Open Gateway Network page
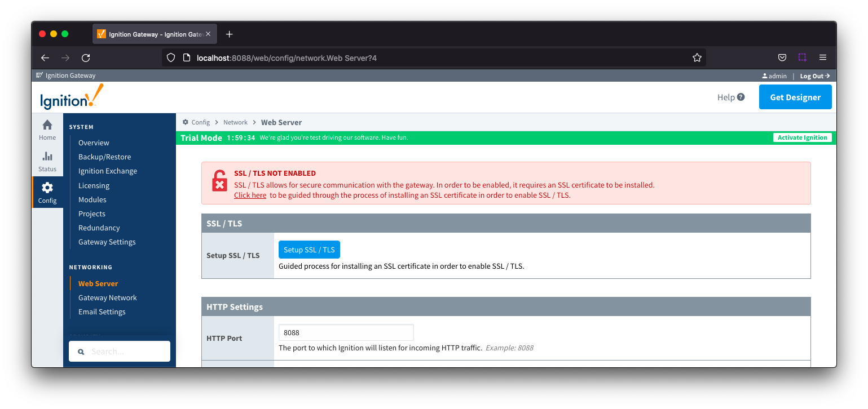Screen dimensions: 868x409 [108, 298]
